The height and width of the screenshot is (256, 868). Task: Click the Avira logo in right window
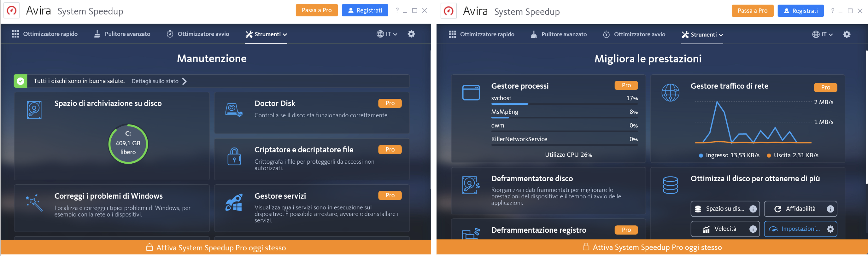coord(449,11)
